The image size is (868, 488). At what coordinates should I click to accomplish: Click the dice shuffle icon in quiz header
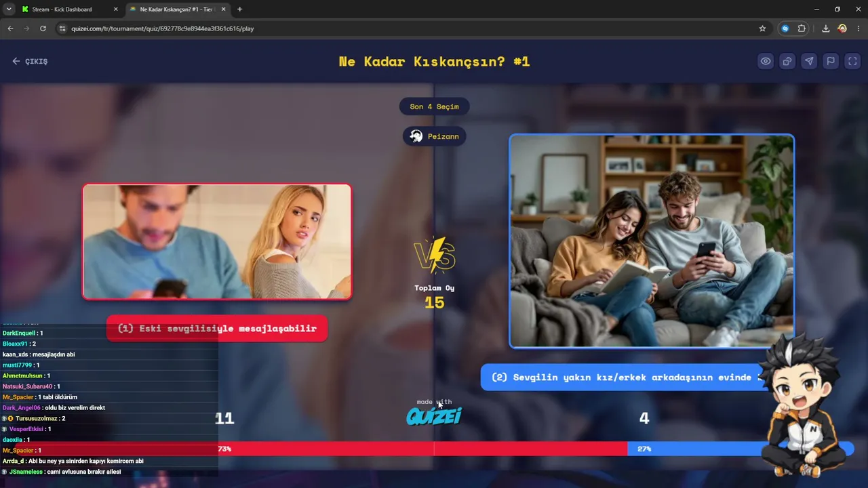tap(787, 61)
